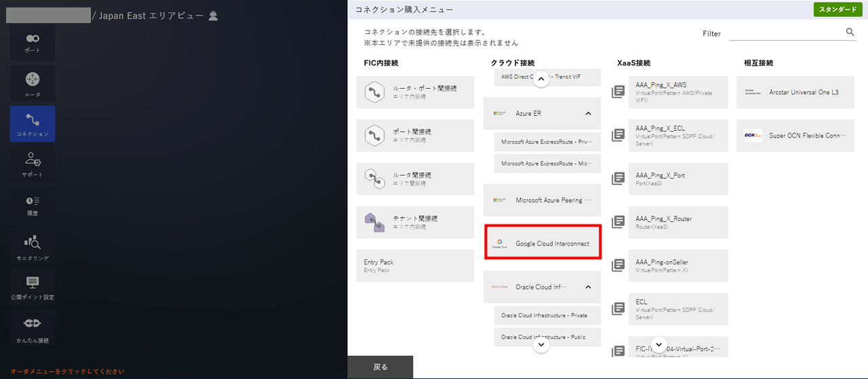Click the cloud list scroll-up arrow
The height and width of the screenshot is (379, 868).
point(541,80)
